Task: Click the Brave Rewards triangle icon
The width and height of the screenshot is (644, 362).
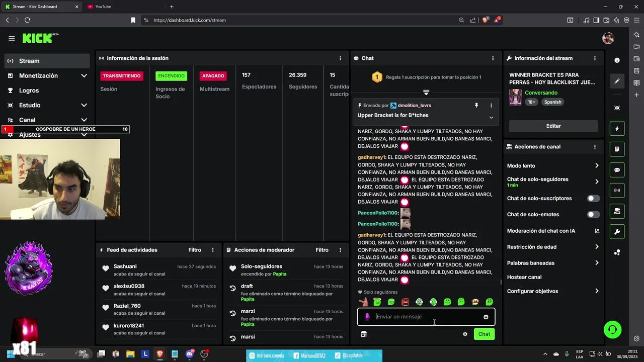Action: tap(497, 20)
